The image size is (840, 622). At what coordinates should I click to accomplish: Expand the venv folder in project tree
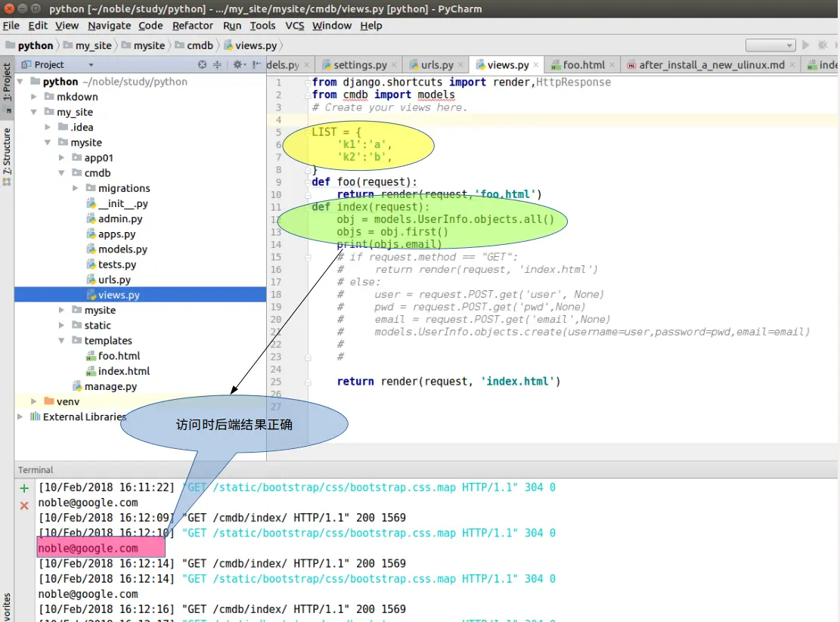click(x=34, y=401)
